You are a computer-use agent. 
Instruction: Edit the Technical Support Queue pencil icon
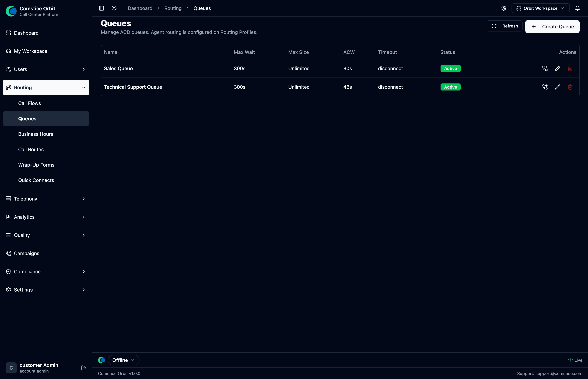point(558,87)
